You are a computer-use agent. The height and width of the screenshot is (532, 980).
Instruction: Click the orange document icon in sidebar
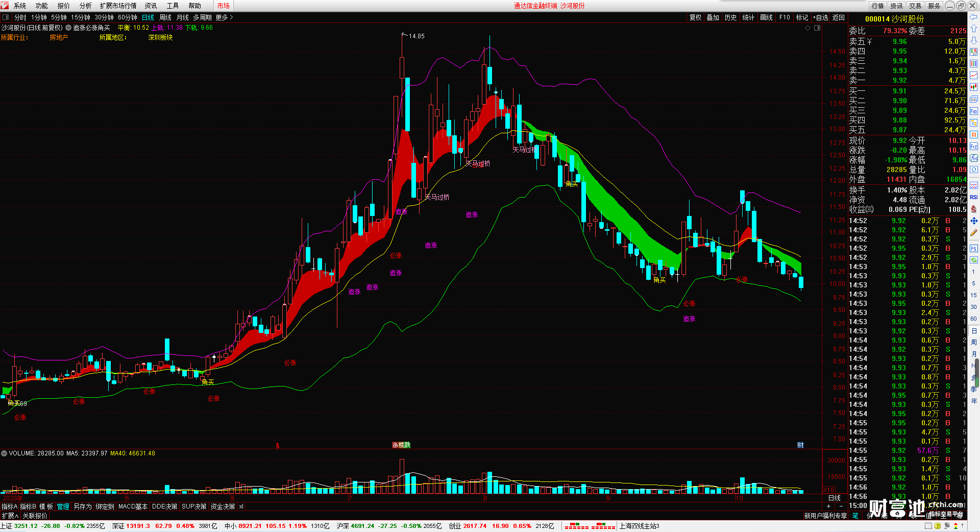click(974, 134)
